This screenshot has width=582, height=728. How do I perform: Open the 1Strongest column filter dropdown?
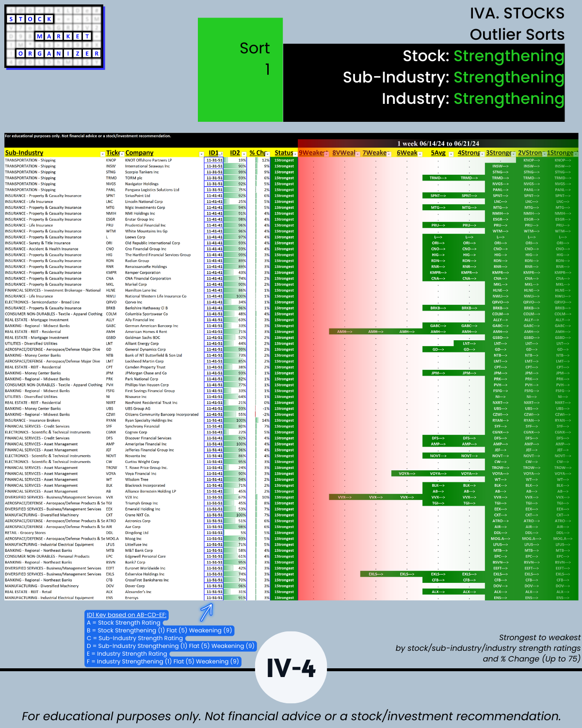pos(576,154)
